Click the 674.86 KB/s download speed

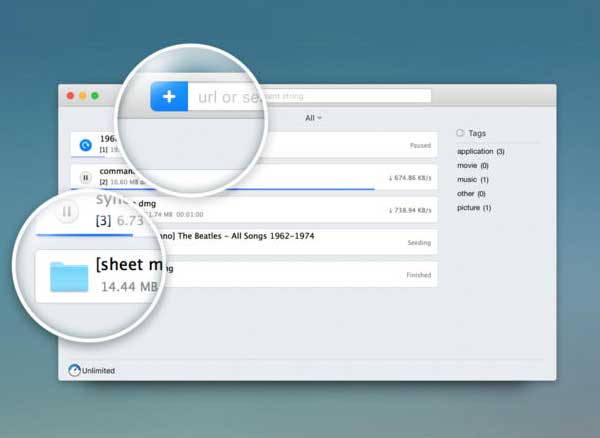click(409, 178)
